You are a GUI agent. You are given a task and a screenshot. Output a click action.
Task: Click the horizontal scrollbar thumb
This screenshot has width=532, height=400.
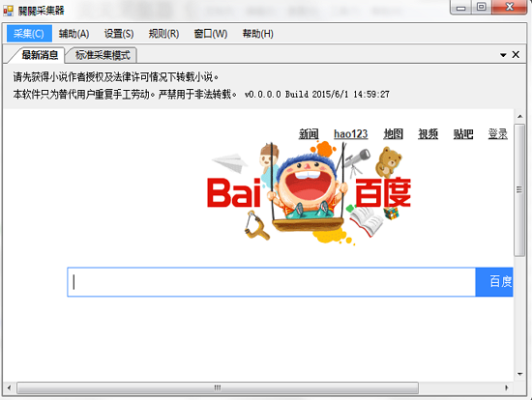point(218,387)
